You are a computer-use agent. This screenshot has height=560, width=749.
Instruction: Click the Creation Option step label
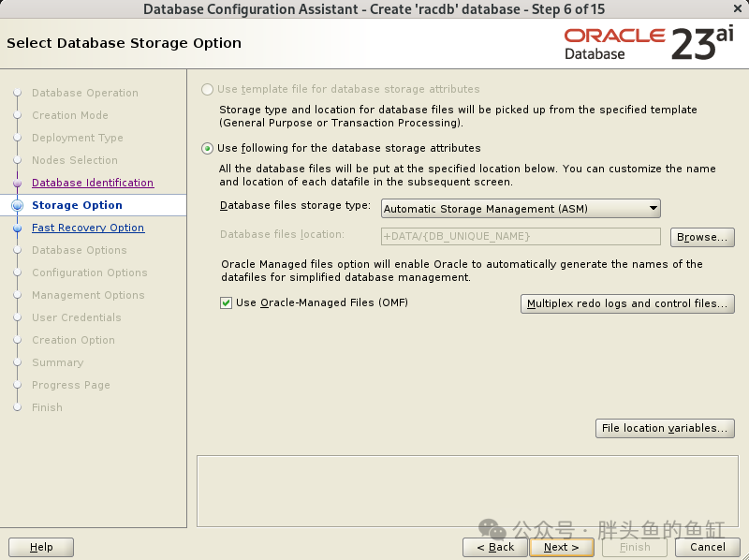[73, 340]
